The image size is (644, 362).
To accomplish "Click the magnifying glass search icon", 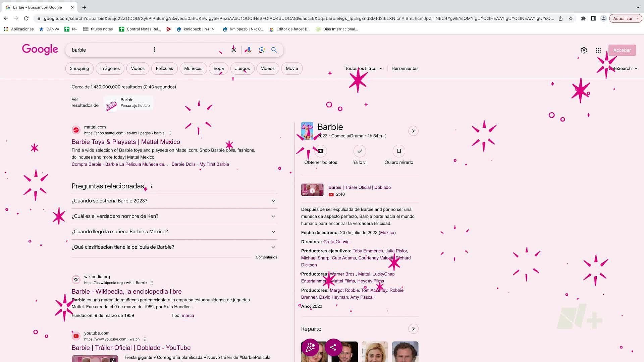I will click(274, 50).
